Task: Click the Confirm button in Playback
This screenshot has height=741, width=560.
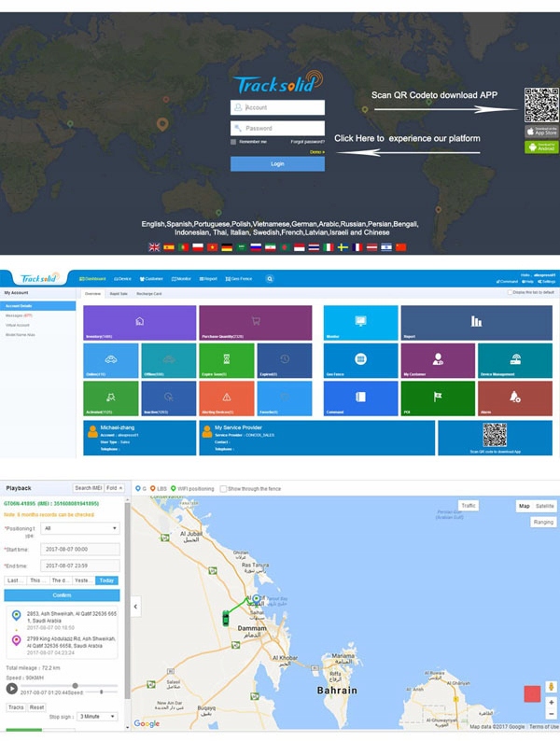Action: pyautogui.click(x=62, y=595)
